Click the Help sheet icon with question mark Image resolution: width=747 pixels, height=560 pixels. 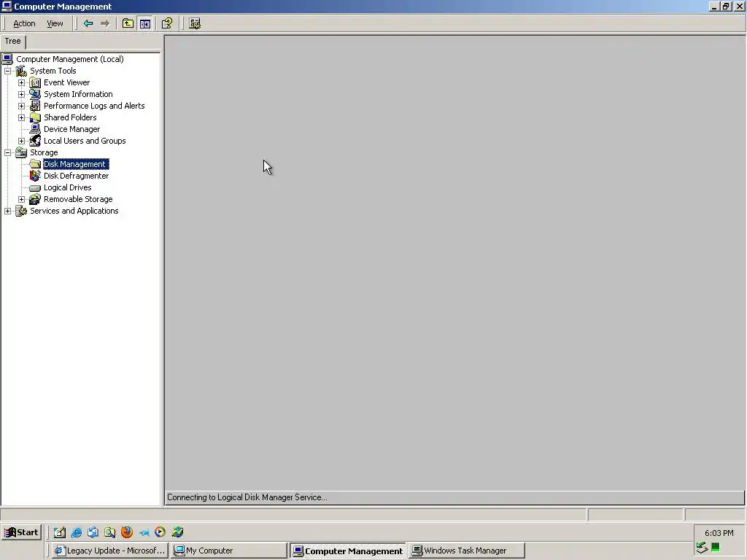[x=167, y=23]
